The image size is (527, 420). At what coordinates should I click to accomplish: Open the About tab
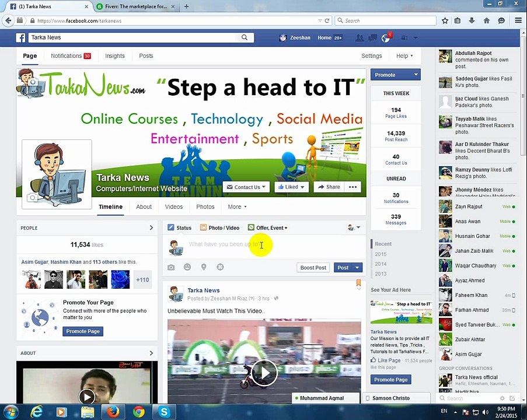click(x=144, y=206)
